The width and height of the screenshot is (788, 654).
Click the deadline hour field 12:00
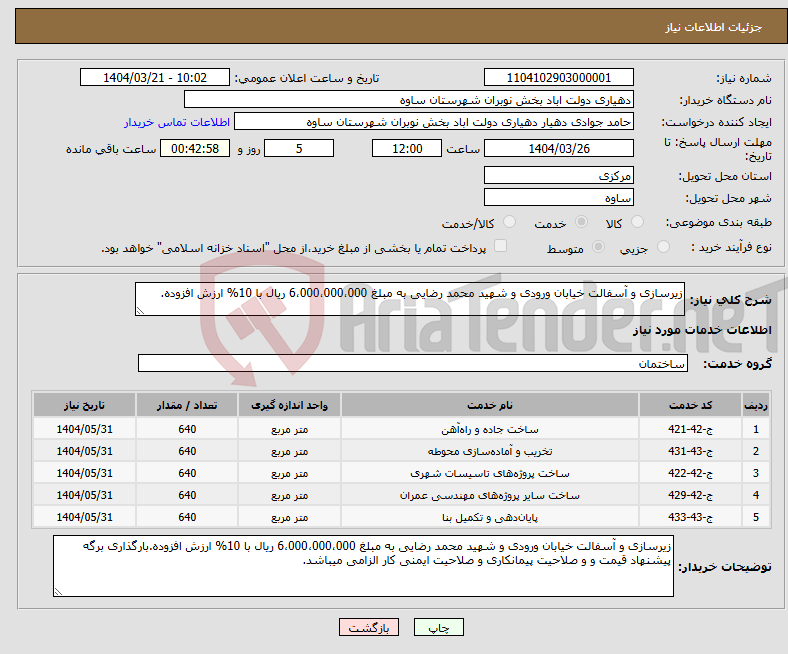[x=407, y=148]
